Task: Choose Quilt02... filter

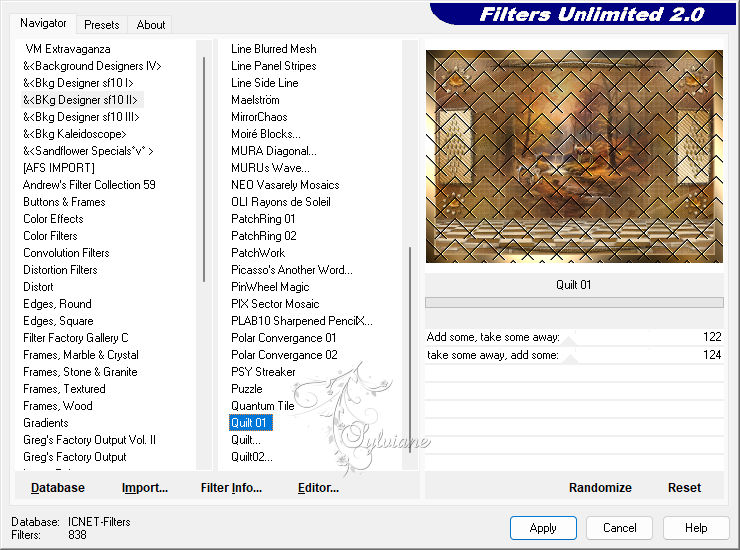Action: pyautogui.click(x=252, y=457)
